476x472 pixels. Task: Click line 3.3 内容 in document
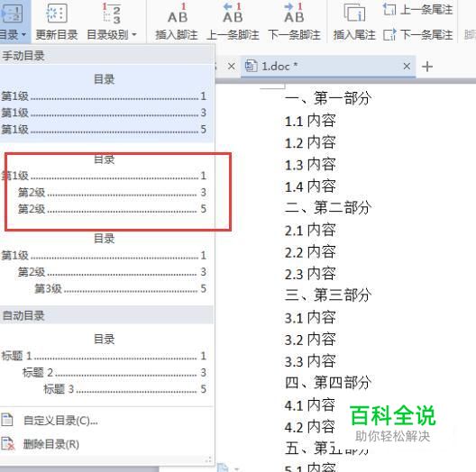pyautogui.click(x=310, y=361)
